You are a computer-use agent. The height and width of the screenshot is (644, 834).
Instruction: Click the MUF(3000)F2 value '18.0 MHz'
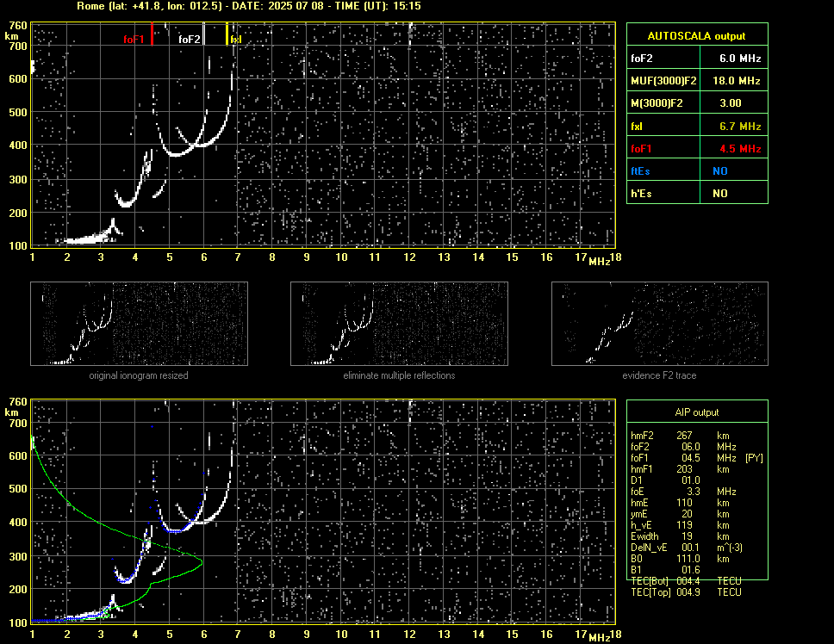tap(737, 81)
